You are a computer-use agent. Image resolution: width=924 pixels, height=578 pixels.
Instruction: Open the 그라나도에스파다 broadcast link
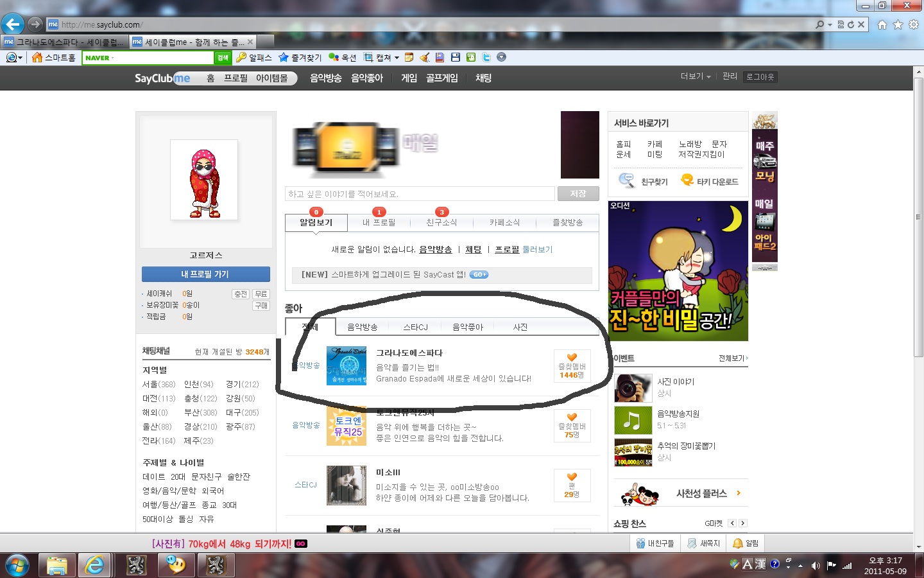pos(409,353)
